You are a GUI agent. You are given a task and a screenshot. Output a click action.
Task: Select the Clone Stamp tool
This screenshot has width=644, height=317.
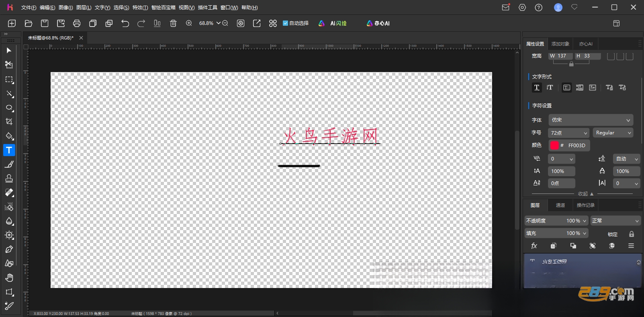coord(9,178)
